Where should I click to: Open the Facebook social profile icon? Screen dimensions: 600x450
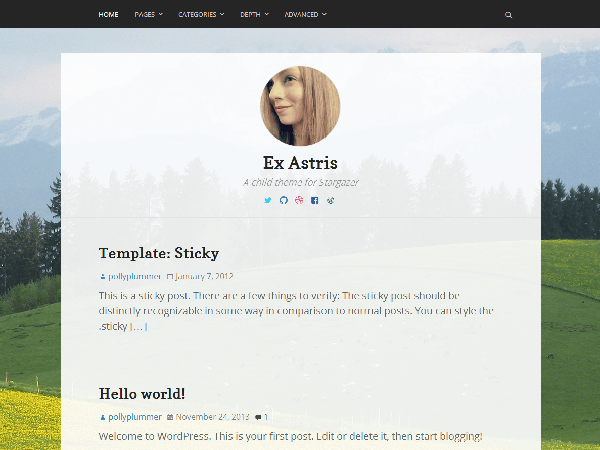pos(315,201)
